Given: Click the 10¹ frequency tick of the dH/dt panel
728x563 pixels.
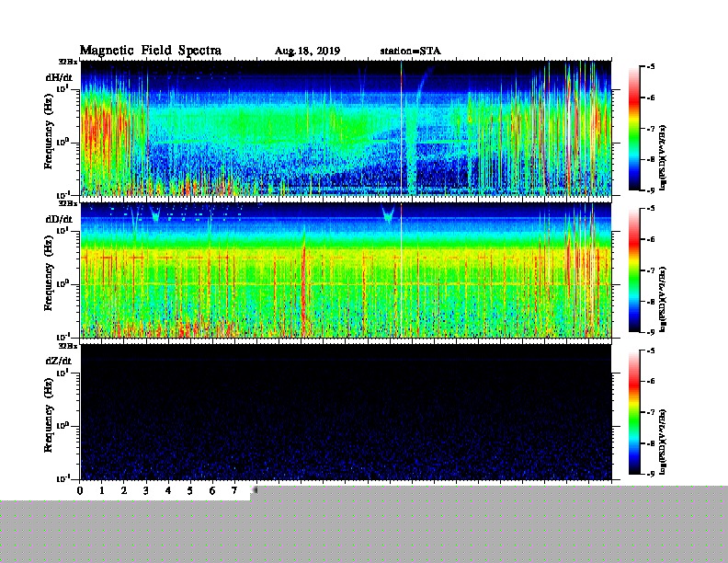Looking at the screenshot, I should 63,88.
